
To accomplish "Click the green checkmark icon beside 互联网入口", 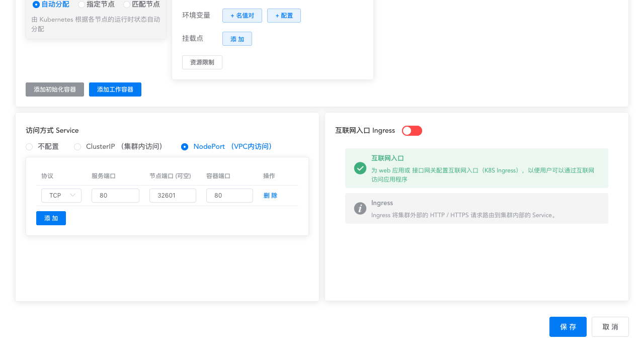I will pyautogui.click(x=360, y=168).
